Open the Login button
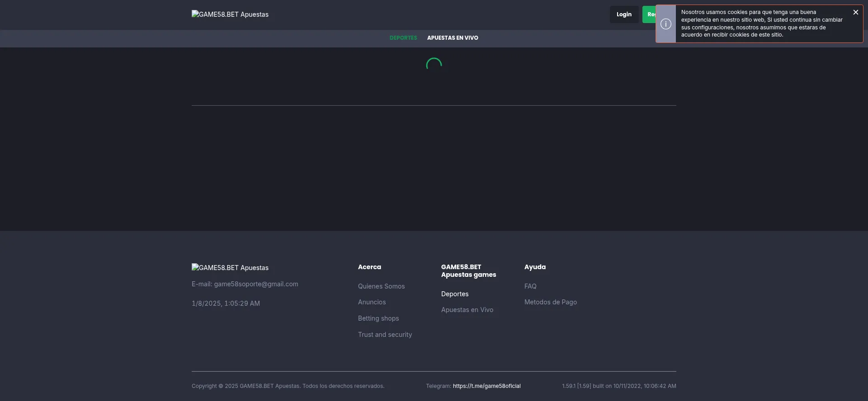The width and height of the screenshot is (868, 401). (x=624, y=14)
